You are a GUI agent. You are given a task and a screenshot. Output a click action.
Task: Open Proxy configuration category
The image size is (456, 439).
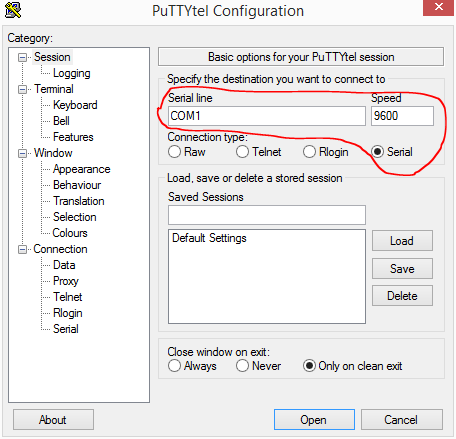pyautogui.click(x=66, y=281)
